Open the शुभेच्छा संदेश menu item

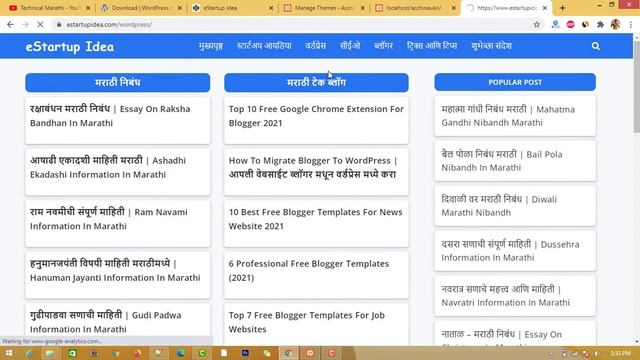[491, 46]
